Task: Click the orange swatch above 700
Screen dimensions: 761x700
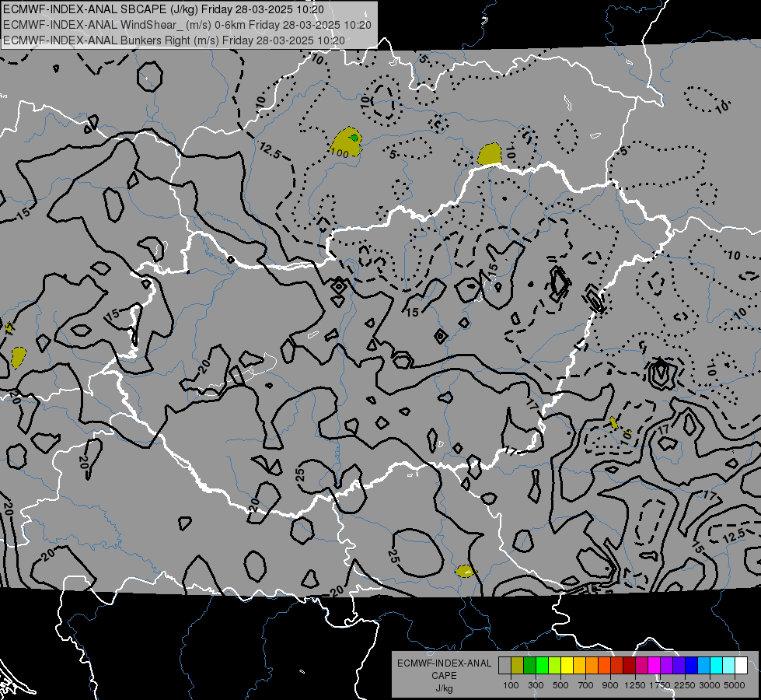Action: 592,666
